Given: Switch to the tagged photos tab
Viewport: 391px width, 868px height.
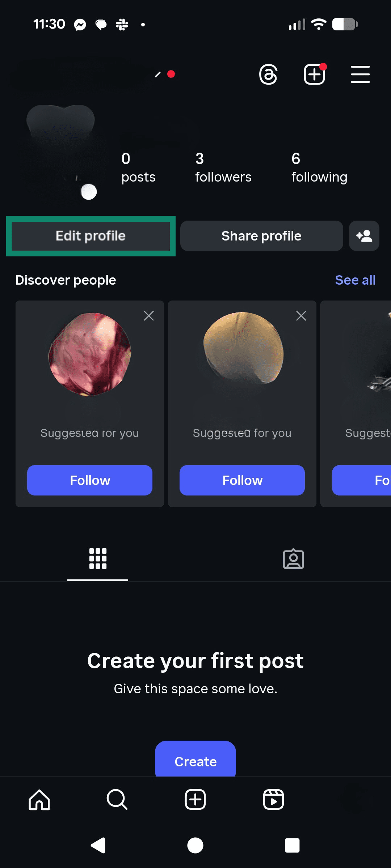Looking at the screenshot, I should 293,559.
